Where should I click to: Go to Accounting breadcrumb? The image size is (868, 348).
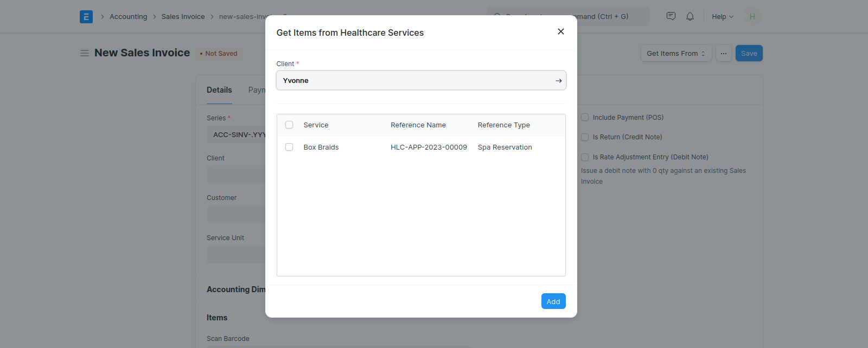(x=129, y=17)
